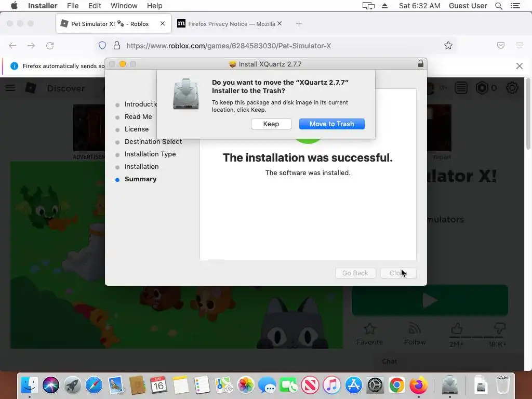
Task: Open News from the Dock
Action: point(310,385)
